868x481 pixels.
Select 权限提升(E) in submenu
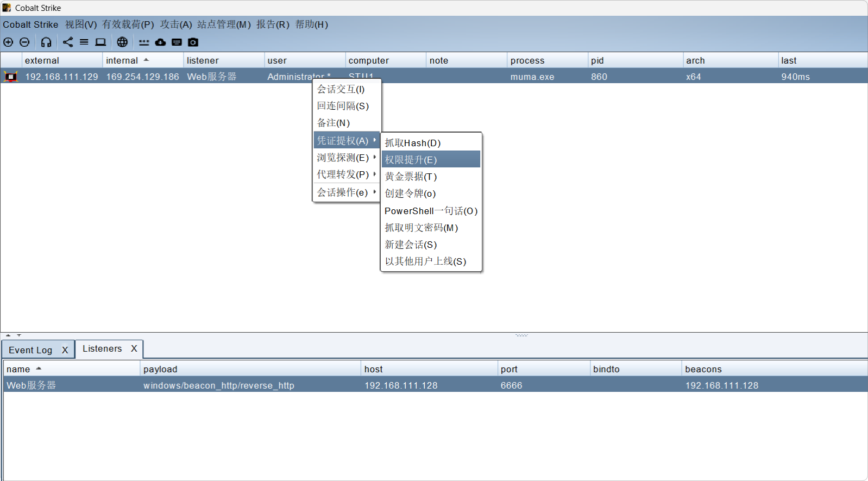point(431,160)
